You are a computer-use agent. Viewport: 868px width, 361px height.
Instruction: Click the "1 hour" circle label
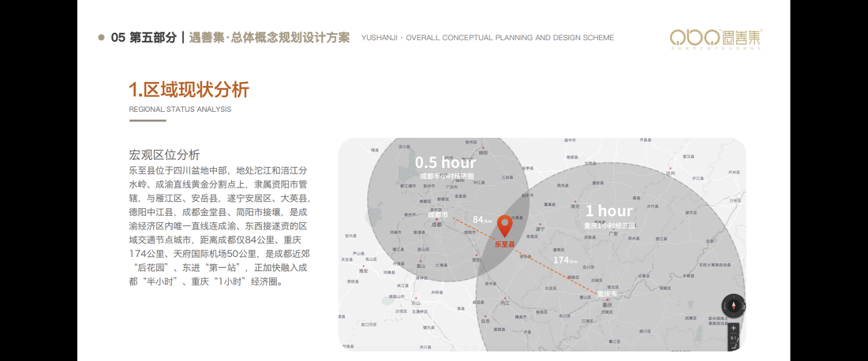click(x=608, y=211)
